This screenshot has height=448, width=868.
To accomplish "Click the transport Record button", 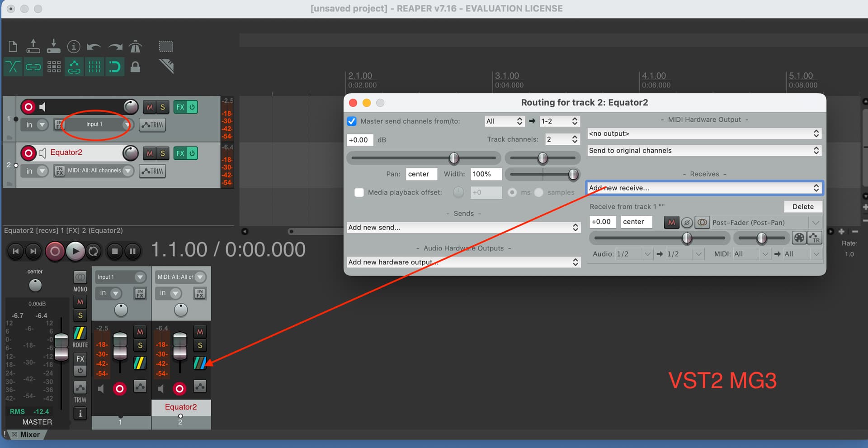I will click(x=55, y=251).
